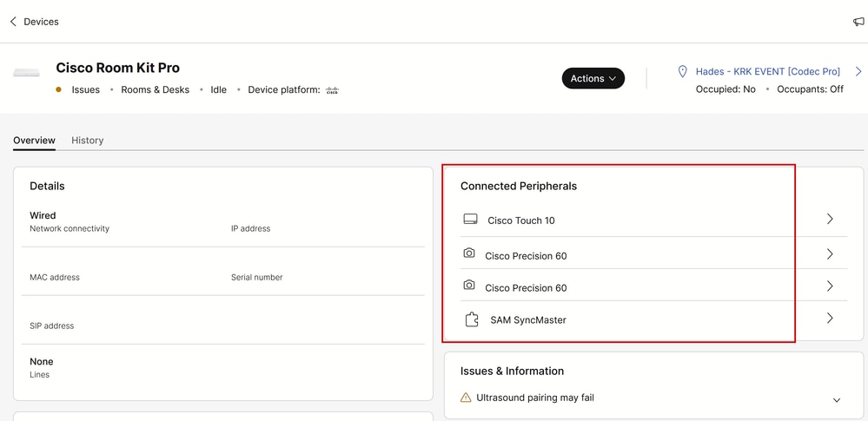Open the SAM SyncMaster peripheral row
The width and height of the screenshot is (868, 421).
click(x=653, y=318)
